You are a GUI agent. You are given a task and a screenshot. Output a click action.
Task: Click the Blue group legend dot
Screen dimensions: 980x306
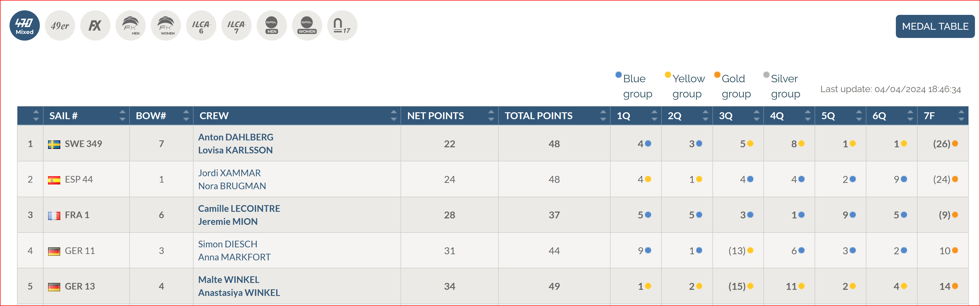[x=618, y=75]
